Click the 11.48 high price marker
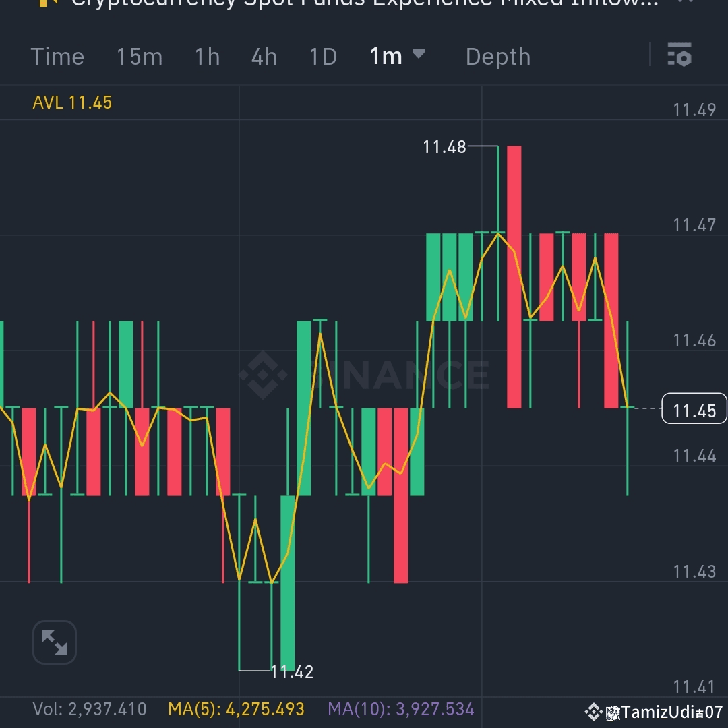 tap(445, 147)
